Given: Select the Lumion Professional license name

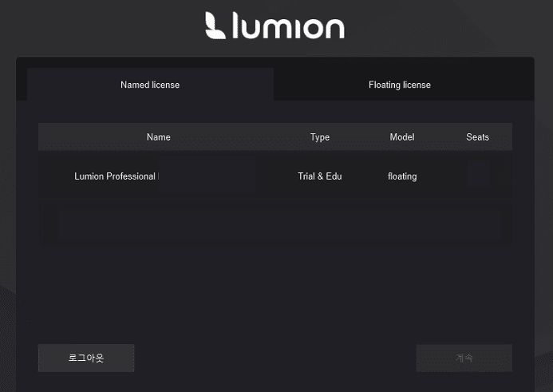Looking at the screenshot, I should click(115, 176).
